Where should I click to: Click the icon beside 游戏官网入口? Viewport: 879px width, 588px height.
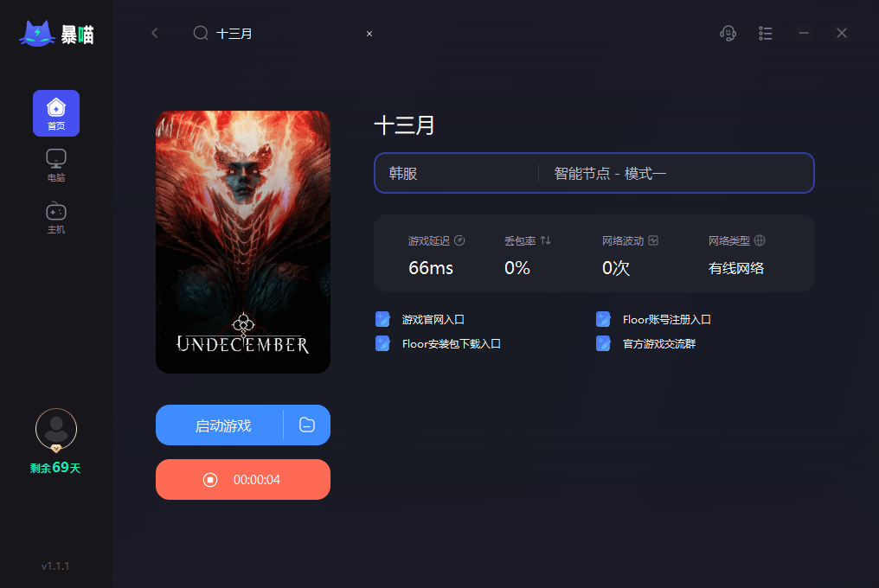pyautogui.click(x=382, y=319)
